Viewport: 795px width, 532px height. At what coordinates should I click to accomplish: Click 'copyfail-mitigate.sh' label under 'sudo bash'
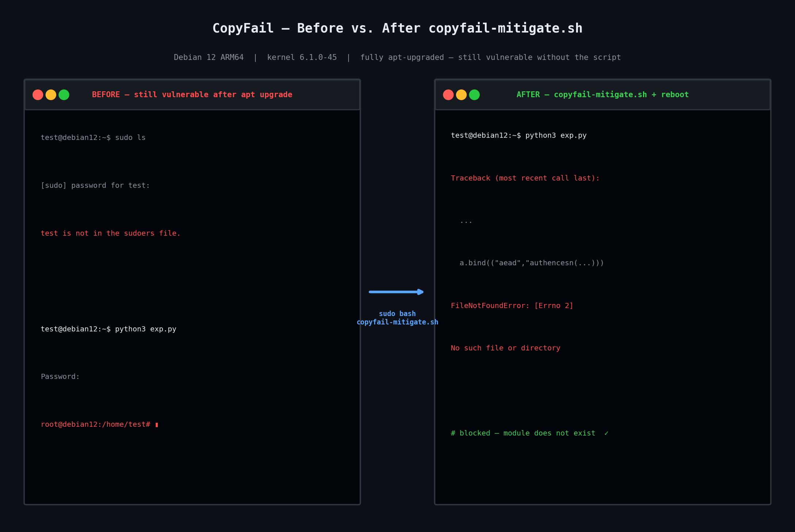click(x=397, y=322)
